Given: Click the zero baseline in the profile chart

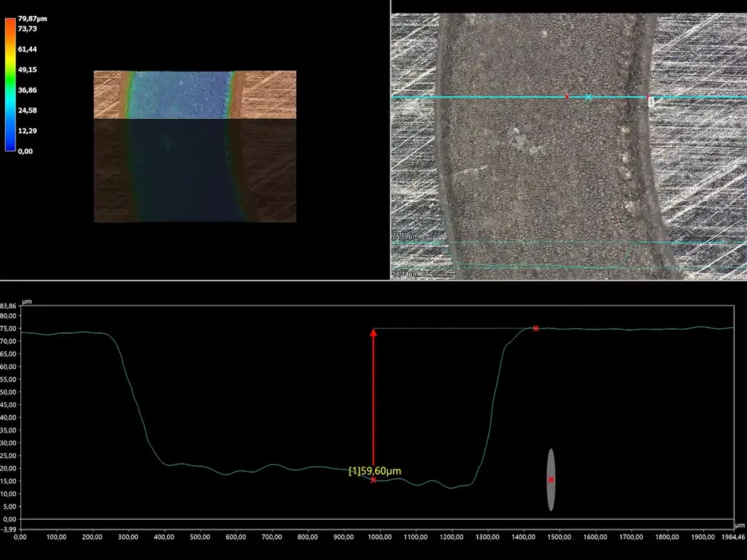Looking at the screenshot, I should pos(365,518).
